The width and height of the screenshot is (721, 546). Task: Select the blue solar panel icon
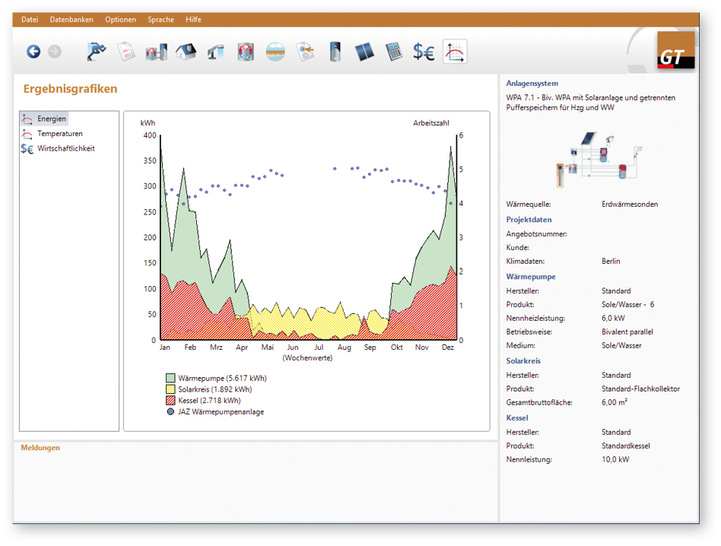coord(366,52)
